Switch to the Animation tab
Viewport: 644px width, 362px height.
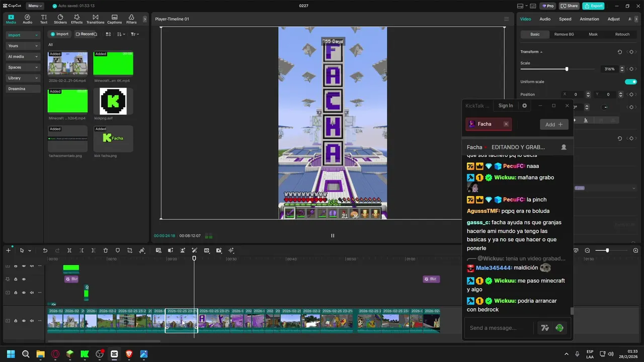click(589, 19)
